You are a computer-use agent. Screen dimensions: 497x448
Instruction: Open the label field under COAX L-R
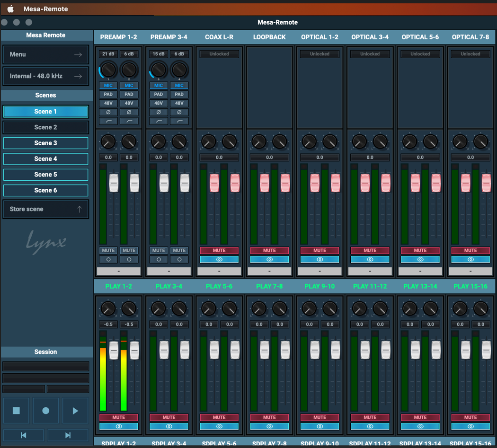click(x=219, y=271)
